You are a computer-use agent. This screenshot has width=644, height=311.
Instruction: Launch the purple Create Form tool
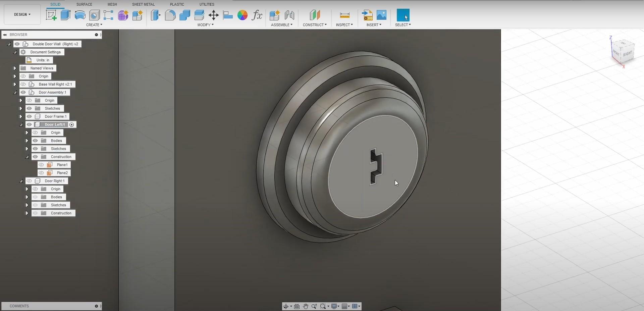pos(123,15)
